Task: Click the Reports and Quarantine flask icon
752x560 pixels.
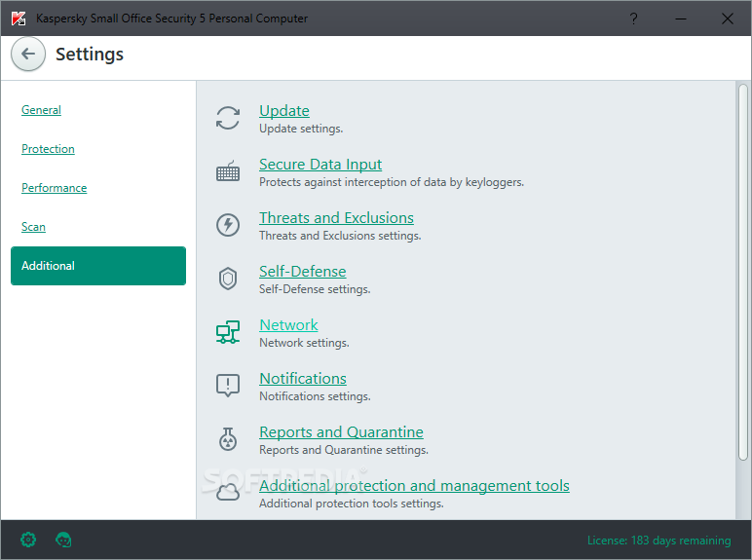Action: [x=228, y=439]
